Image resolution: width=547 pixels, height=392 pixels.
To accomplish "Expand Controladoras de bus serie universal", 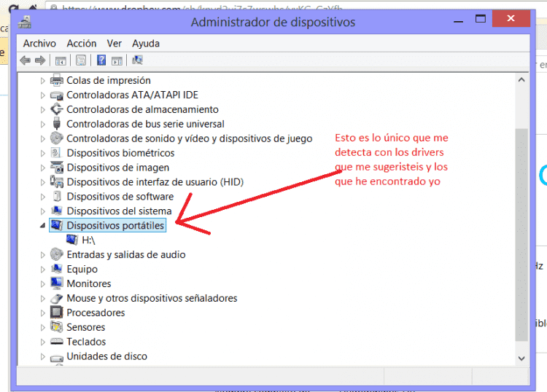I will tap(42, 125).
